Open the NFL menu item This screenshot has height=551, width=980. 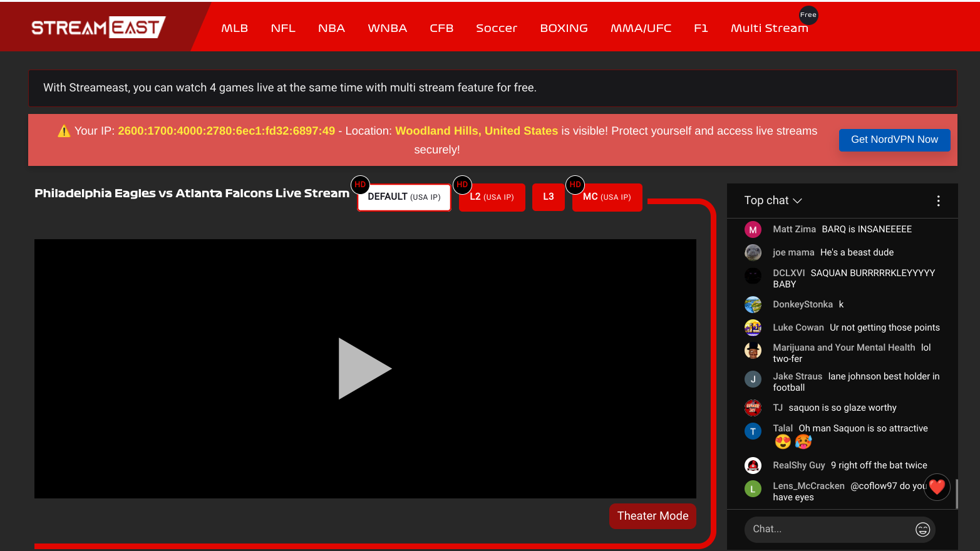(x=283, y=28)
